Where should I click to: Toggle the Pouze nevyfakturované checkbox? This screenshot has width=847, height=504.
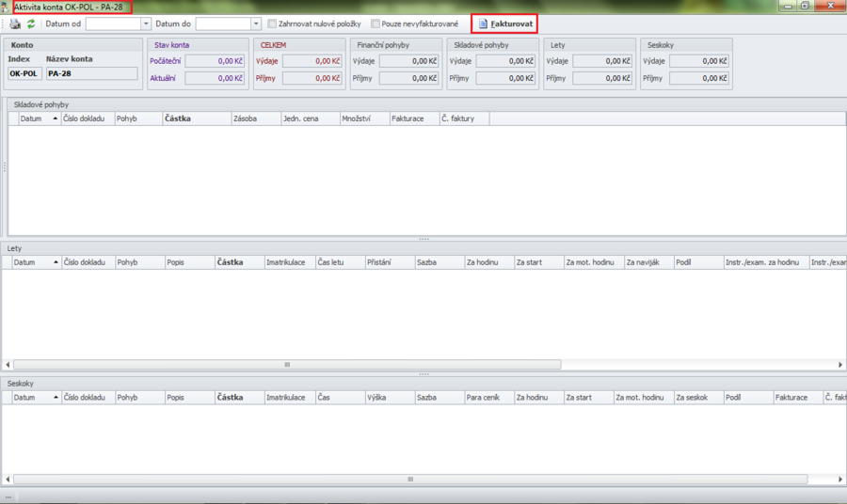[376, 24]
